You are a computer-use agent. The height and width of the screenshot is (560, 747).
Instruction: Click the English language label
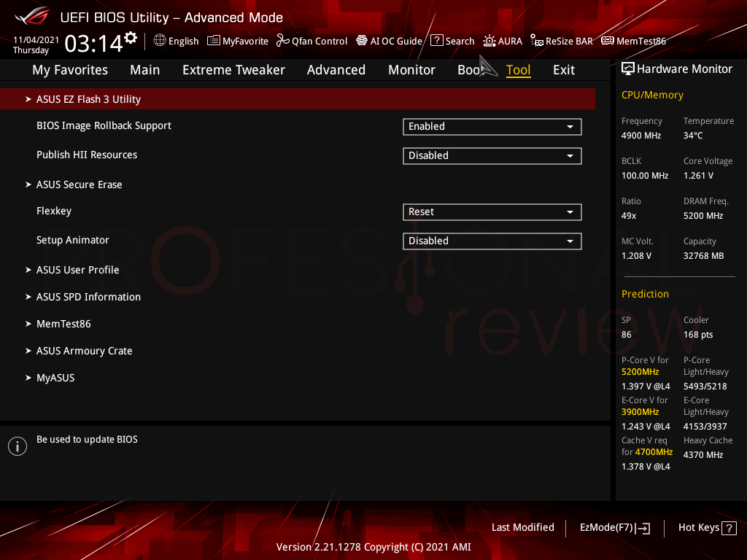(183, 41)
